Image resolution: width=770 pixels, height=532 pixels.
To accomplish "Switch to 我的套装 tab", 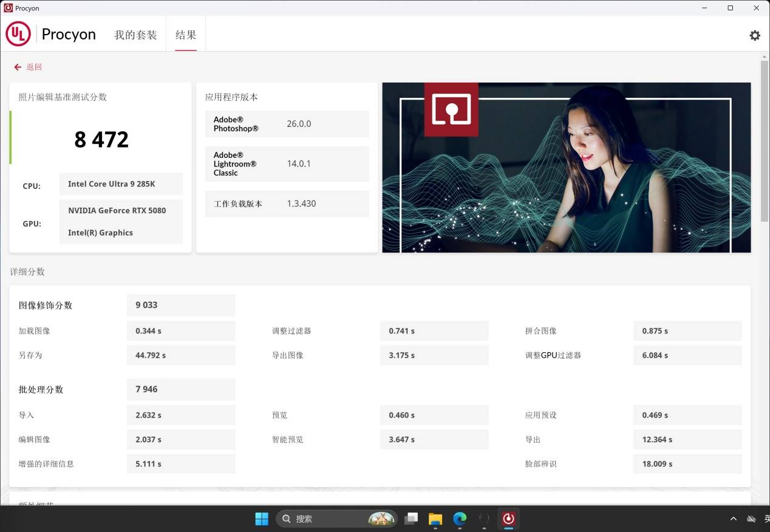I will [x=135, y=35].
